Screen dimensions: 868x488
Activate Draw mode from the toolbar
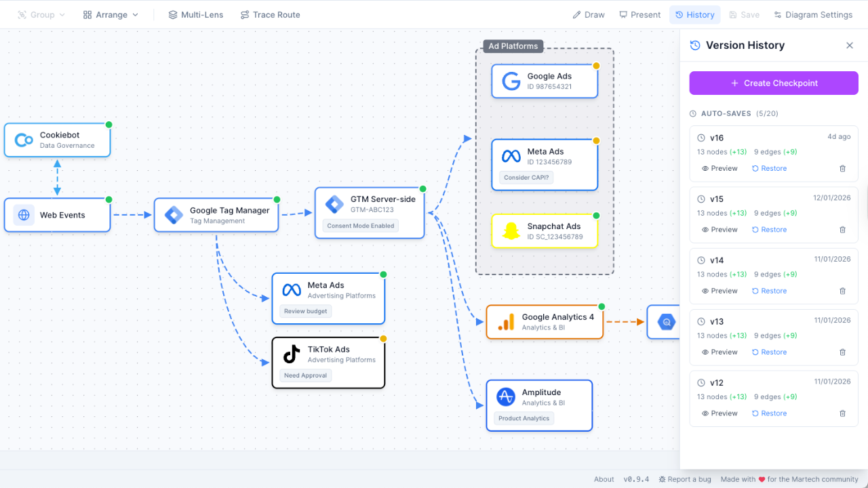(588, 14)
